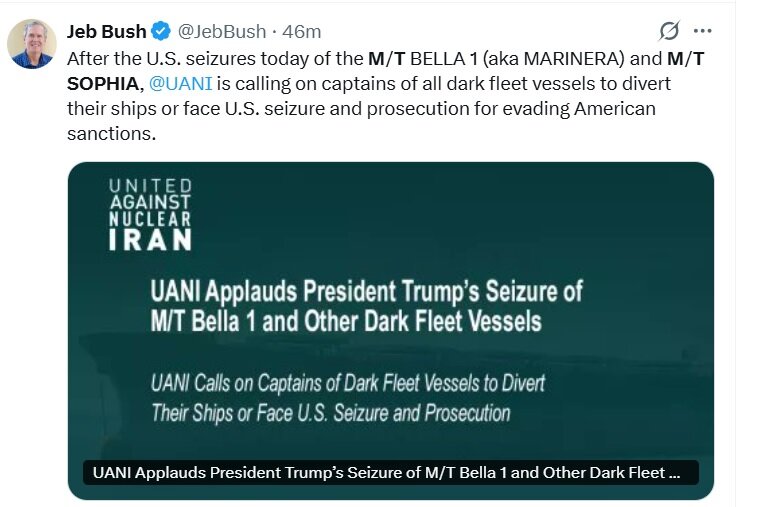Screen dimensions: 767x507
Task: Open the Grok actions icon
Action: coord(670,31)
